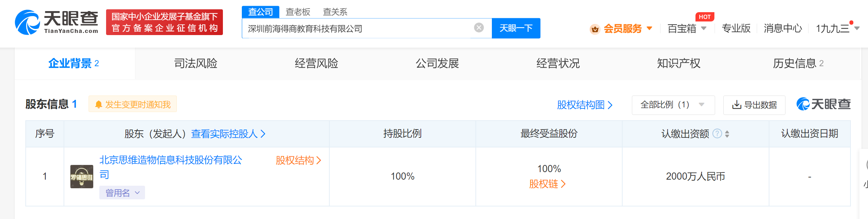This screenshot has width=868, height=219.
Task: Click the TianYanCha logo in header
Action: tap(56, 22)
